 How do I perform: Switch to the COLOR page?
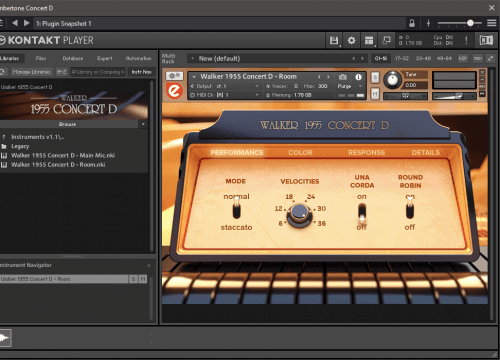(300, 153)
